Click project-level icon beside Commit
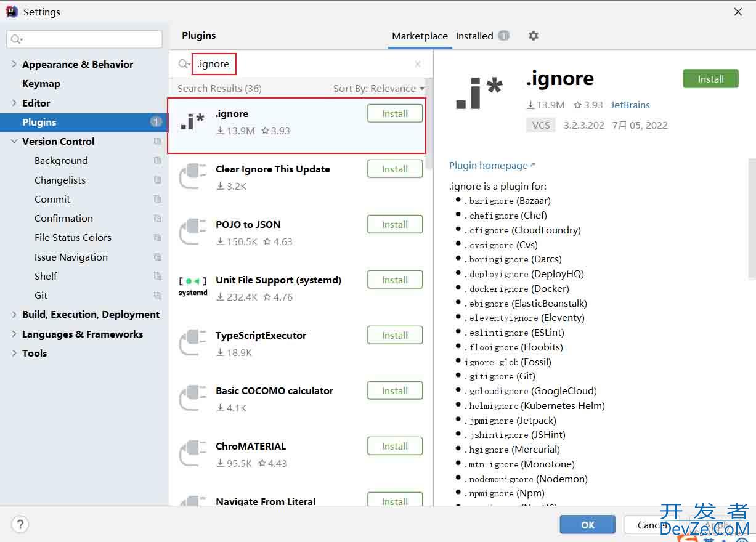 [x=157, y=199]
